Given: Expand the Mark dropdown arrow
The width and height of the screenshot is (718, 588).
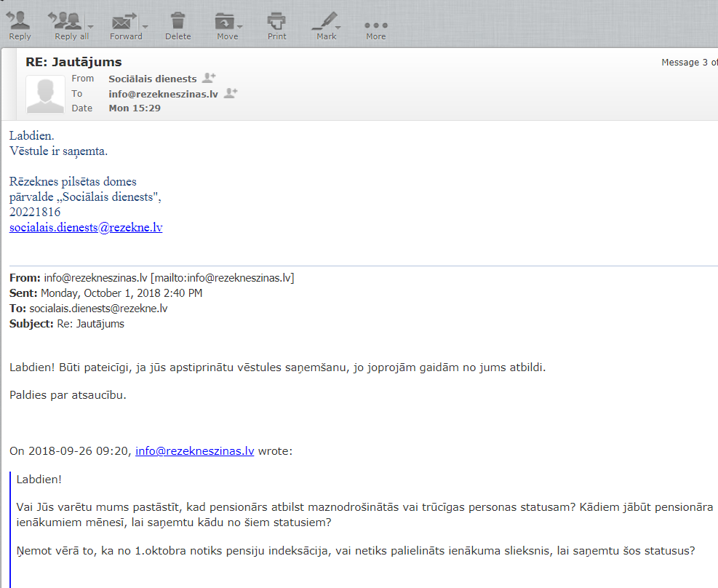Looking at the screenshot, I should pos(338,27).
